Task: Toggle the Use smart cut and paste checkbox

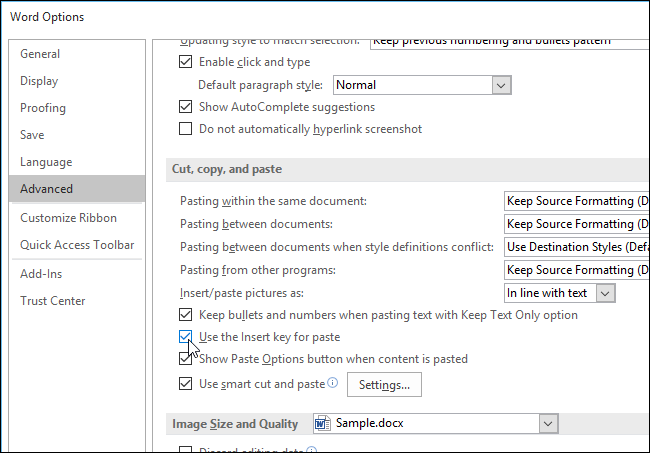Action: (x=185, y=383)
